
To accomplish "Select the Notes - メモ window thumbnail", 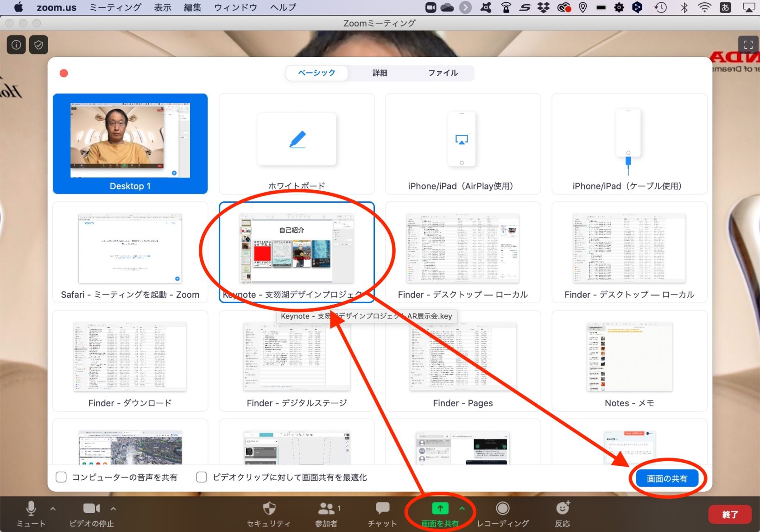I will click(629, 361).
